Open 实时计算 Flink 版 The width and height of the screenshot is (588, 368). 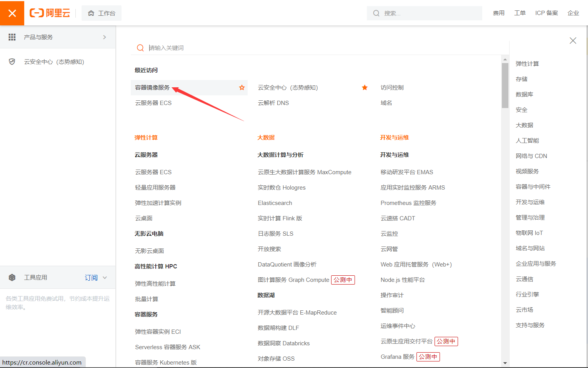point(280,218)
